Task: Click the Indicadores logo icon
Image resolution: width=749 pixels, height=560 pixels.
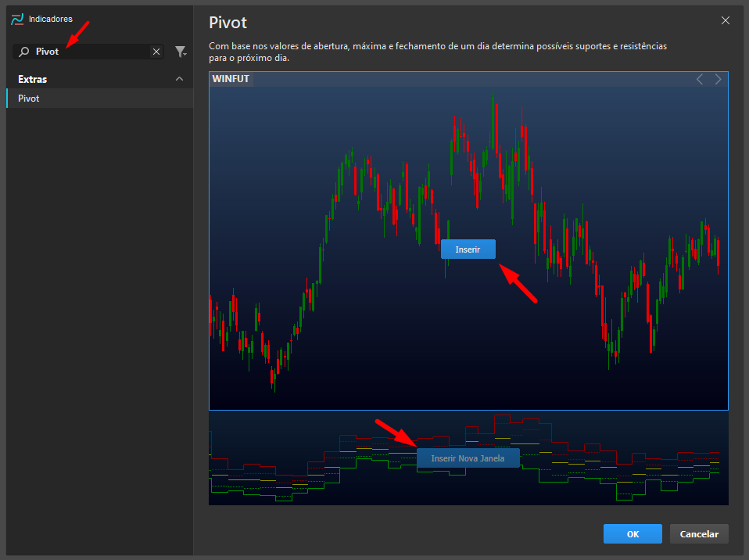Action: tap(17, 19)
